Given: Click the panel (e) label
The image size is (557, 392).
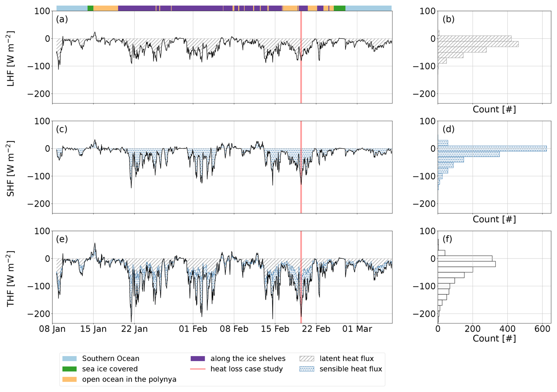Looking at the screenshot, I should tap(62, 239).
